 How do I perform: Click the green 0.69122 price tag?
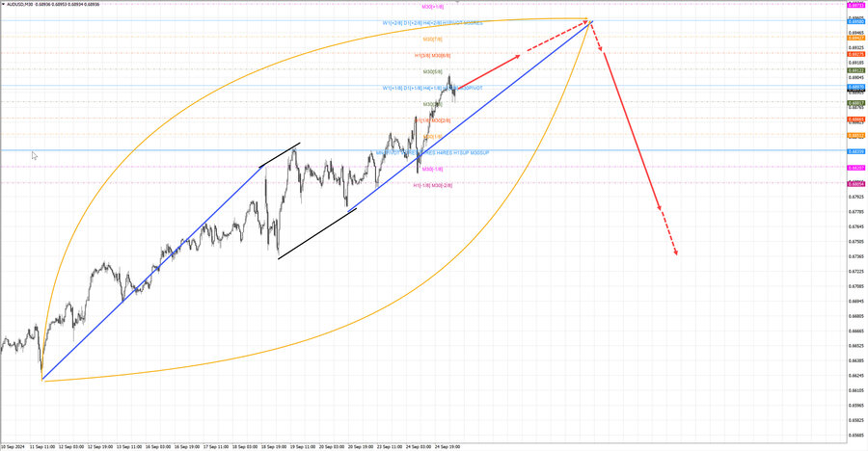(856, 71)
